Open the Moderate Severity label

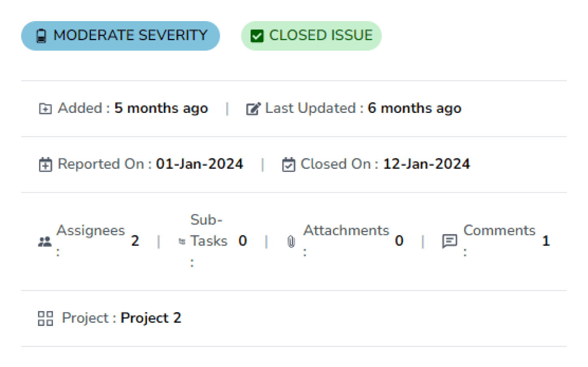[x=130, y=35]
